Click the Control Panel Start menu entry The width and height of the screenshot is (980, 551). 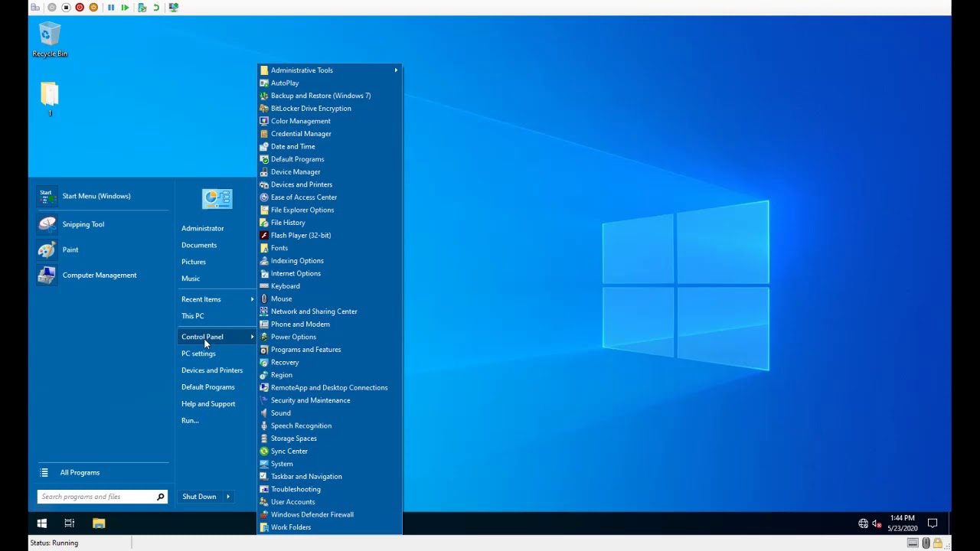tap(217, 337)
